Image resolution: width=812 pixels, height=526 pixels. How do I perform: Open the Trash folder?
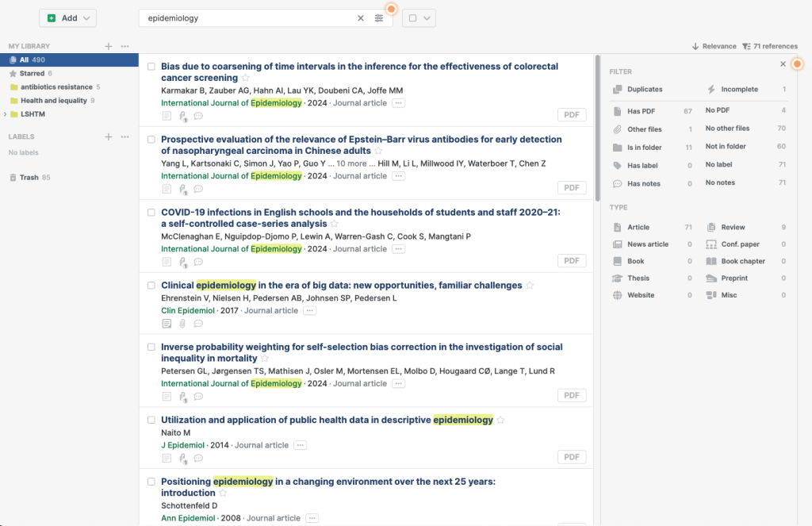[x=29, y=178]
